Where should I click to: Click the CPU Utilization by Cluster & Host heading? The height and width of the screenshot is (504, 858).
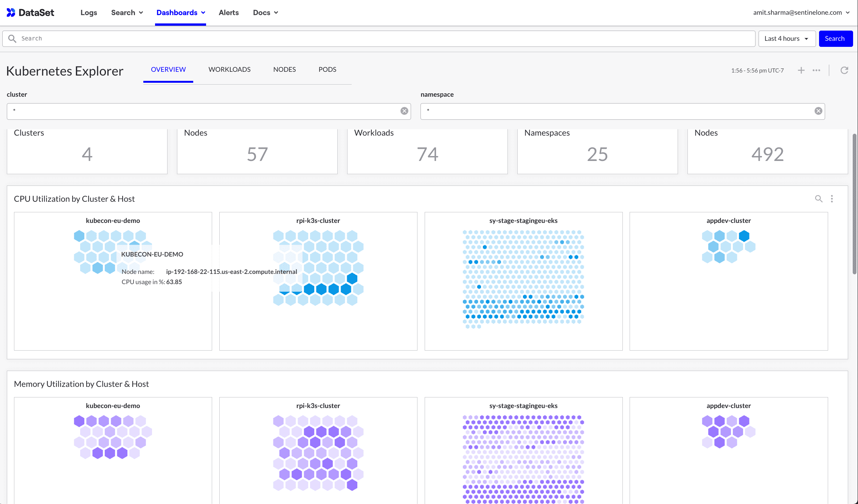tap(74, 199)
